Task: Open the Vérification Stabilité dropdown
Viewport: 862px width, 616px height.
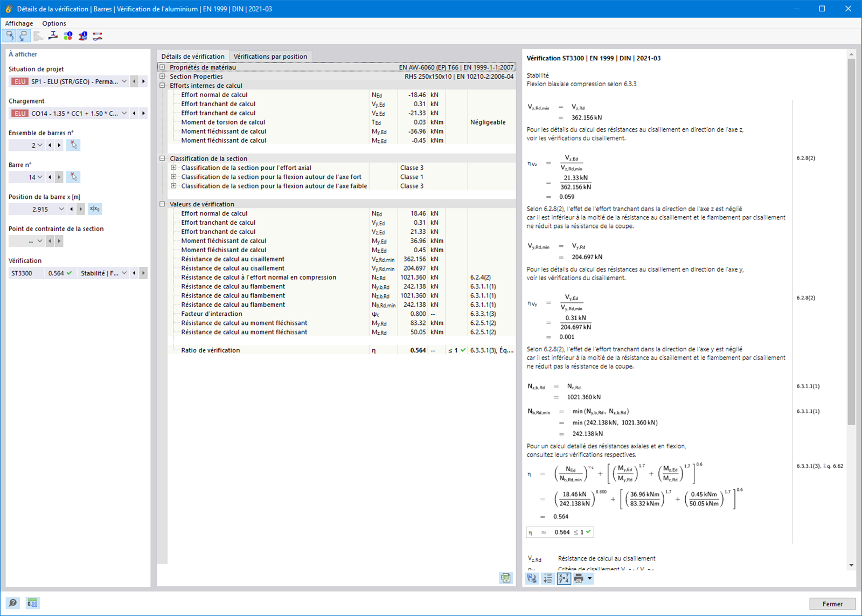Action: 124,273
